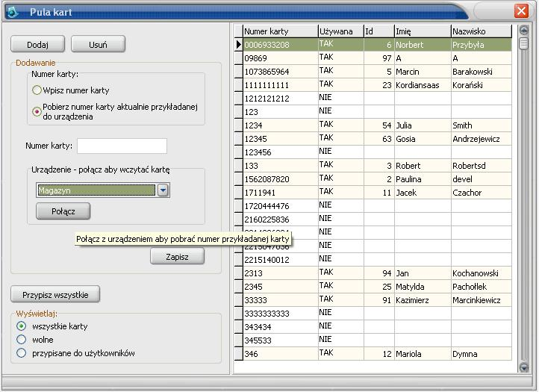This screenshot has height=392, width=539.
Task: Click the surname Czachor in the list
Action: (x=467, y=193)
